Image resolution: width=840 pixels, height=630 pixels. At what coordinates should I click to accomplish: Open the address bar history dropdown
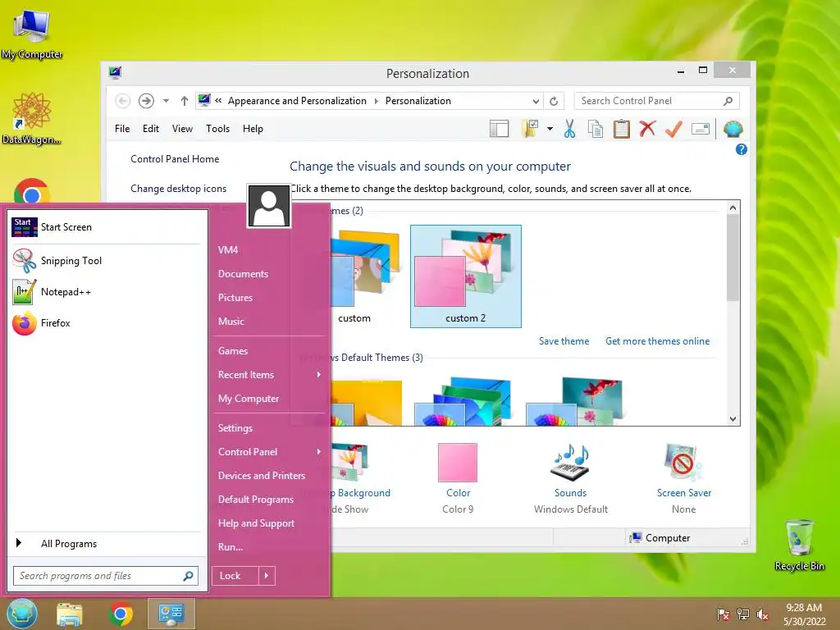pyautogui.click(x=536, y=101)
